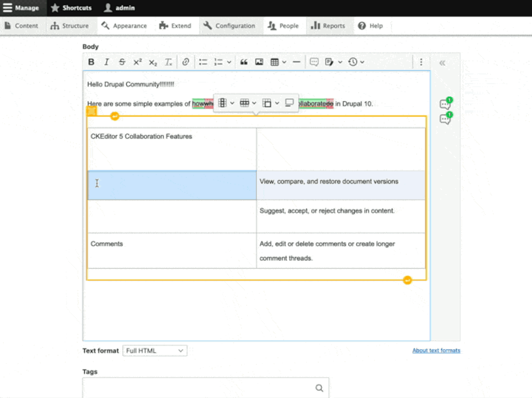Click the insert table icon
This screenshot has width=532, height=398.
pos(275,62)
